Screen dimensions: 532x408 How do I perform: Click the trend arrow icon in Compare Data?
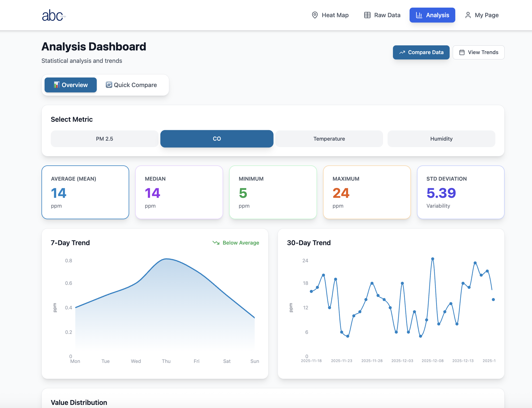point(402,52)
